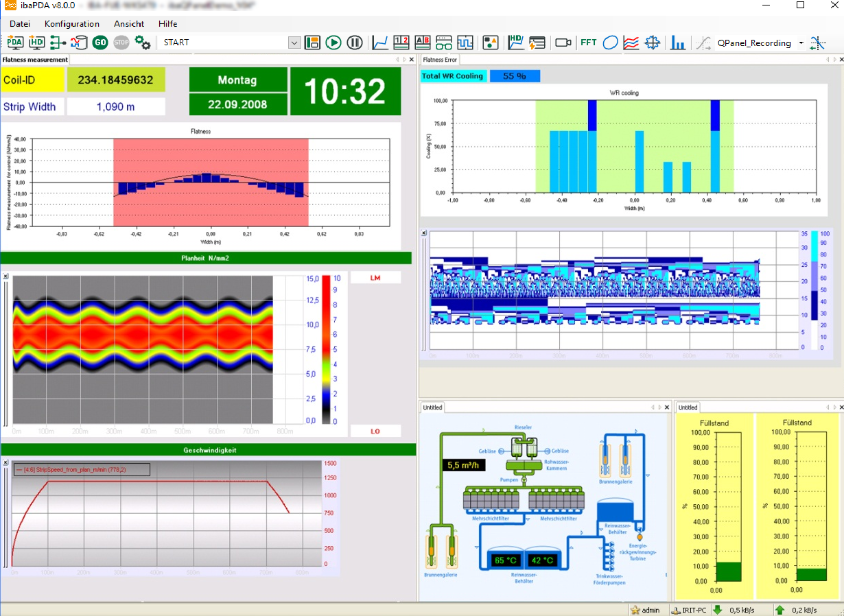844x616 pixels.
Task: Open the camera view icon
Action: 563,43
